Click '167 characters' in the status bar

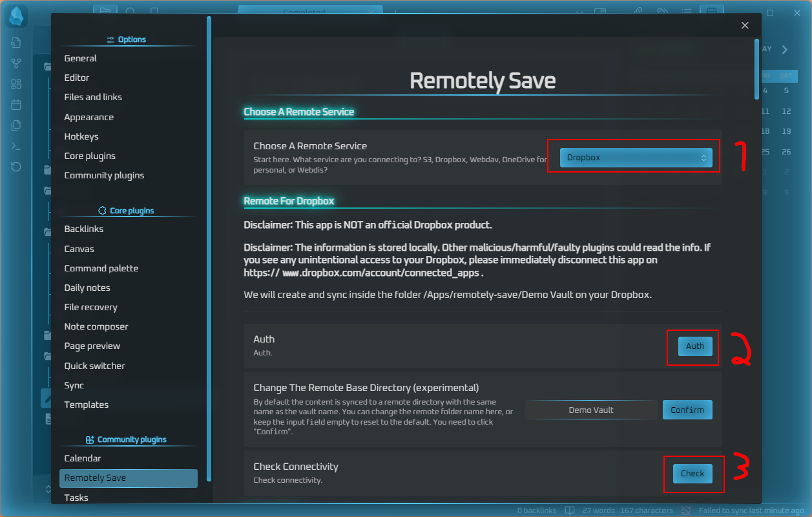pyautogui.click(x=646, y=511)
